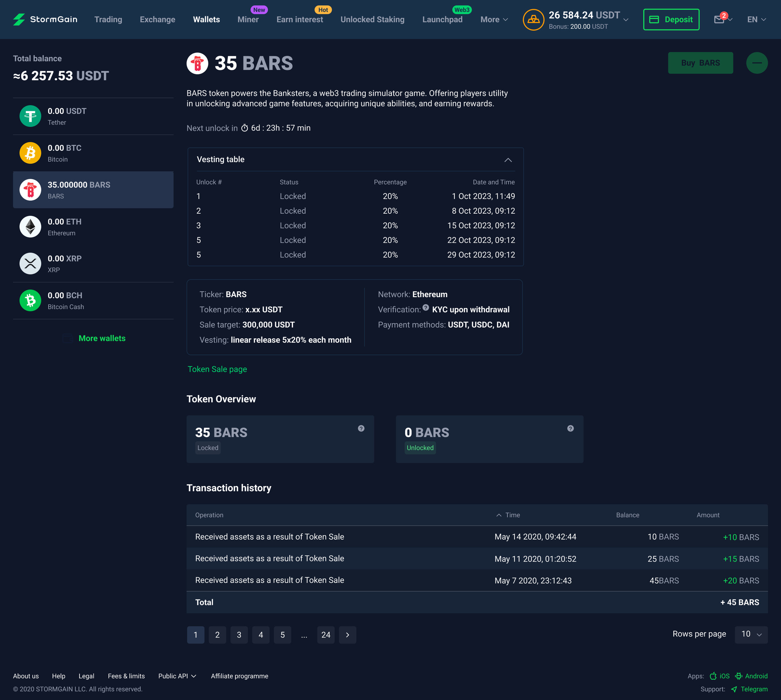The width and height of the screenshot is (781, 700).
Task: Open the About us footer link
Action: point(26,676)
